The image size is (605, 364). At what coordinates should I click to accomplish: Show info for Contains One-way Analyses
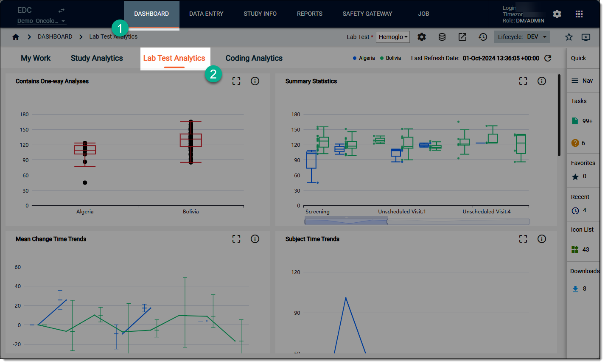[255, 81]
